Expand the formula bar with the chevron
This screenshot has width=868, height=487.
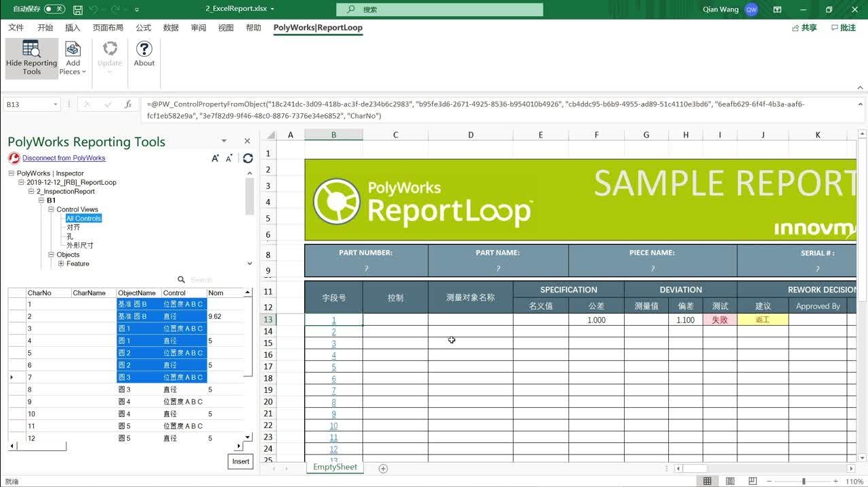click(x=861, y=104)
